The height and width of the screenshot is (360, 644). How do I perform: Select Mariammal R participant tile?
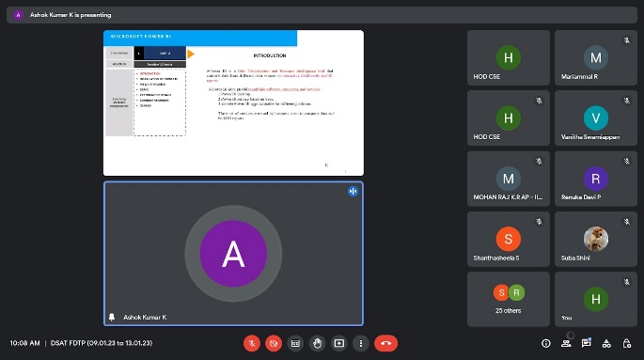595,57
